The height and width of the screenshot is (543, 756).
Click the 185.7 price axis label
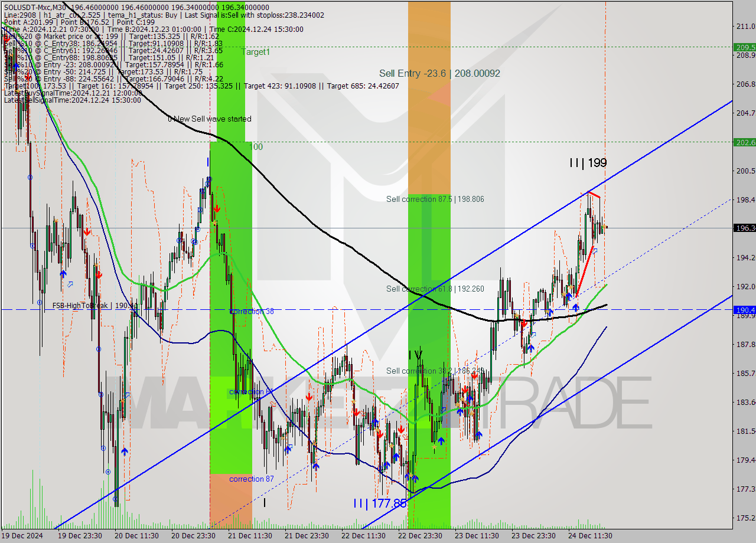pyautogui.click(x=745, y=373)
